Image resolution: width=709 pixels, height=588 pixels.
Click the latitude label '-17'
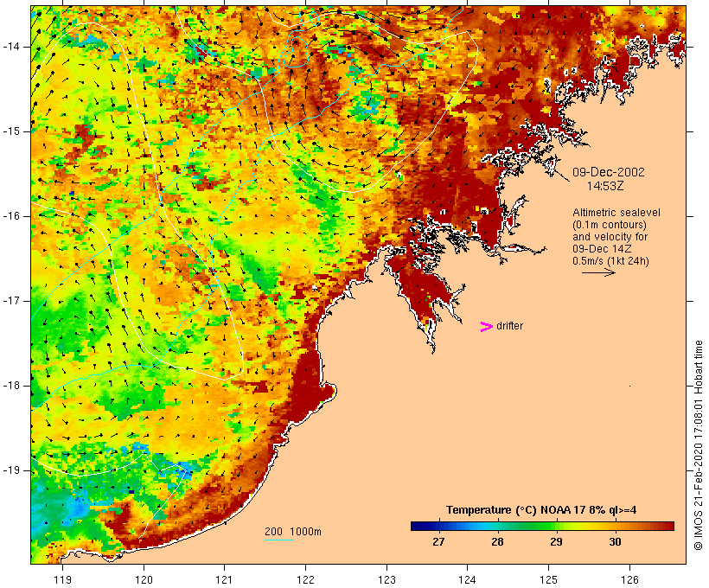pos(10,301)
